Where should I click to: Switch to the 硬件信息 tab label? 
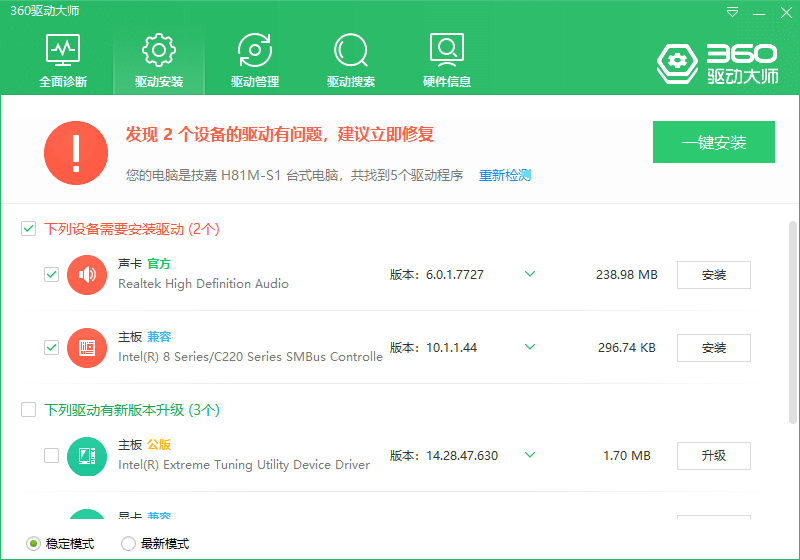[447, 82]
